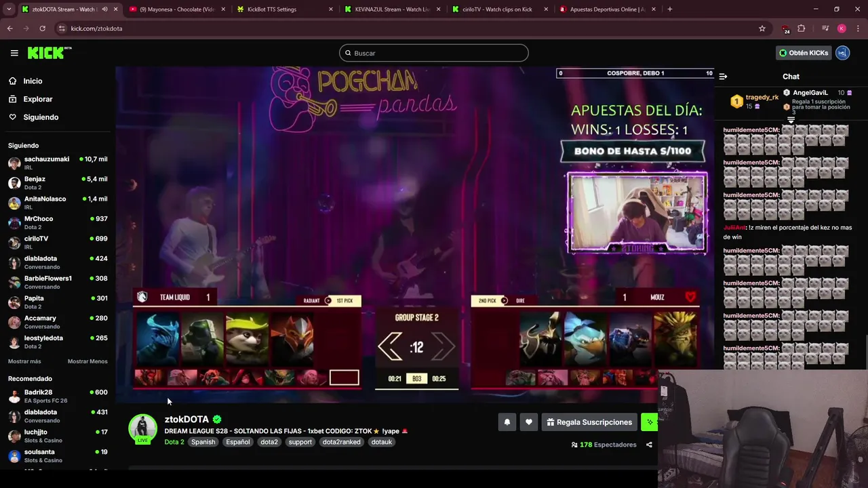The width and height of the screenshot is (868, 488).
Task: Click top gifter tragedy_rk
Action: pos(753,101)
